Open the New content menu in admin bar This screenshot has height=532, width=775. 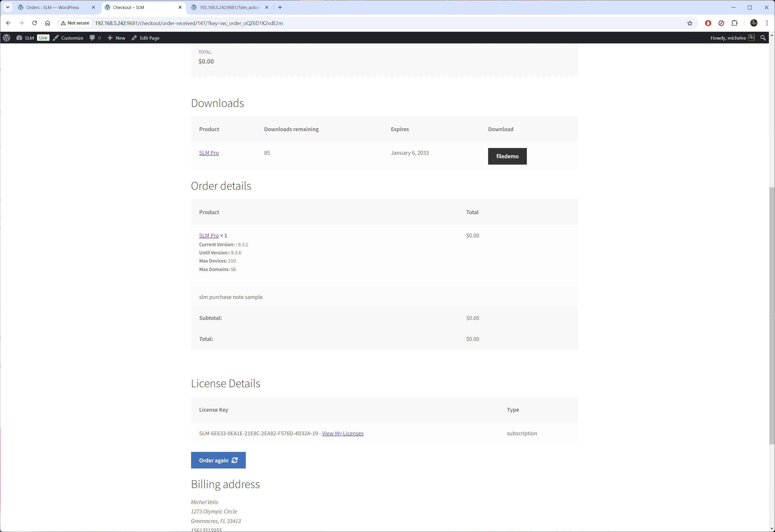pyautogui.click(x=116, y=38)
